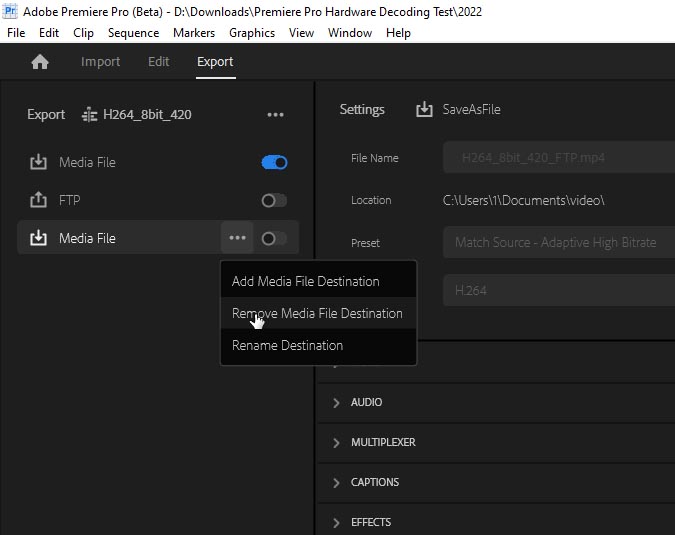Screen dimensions: 675x535
Task: Open the three-dot menu beside H264_8bit_420
Action: point(275,115)
